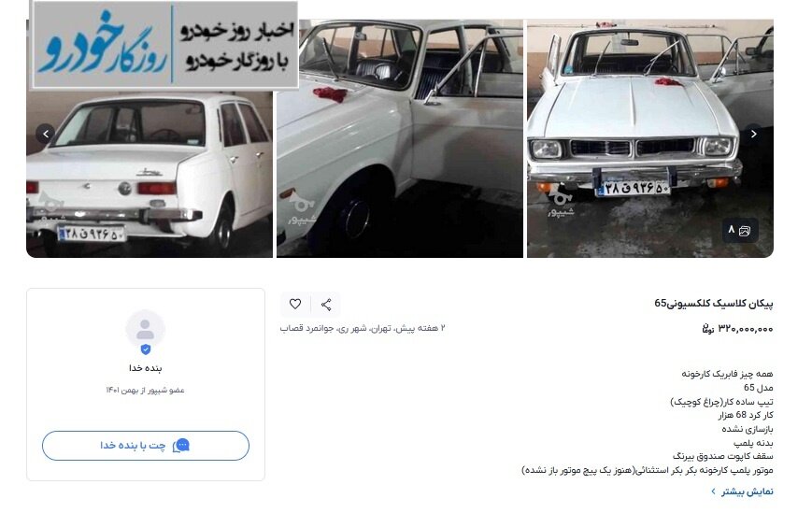Click the روزگار خودرو logo banner
This screenshot has width=812, height=513.
164,46
